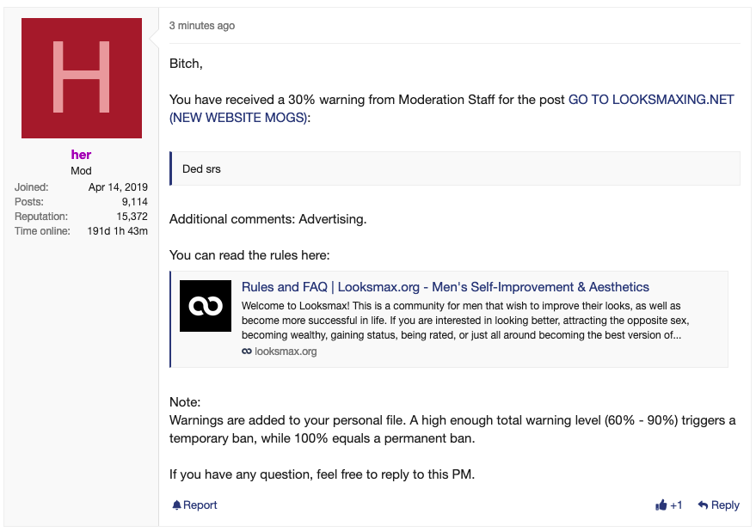The height and width of the screenshot is (532, 756).
Task: Open the username 'her' profile link
Action: click(x=81, y=154)
